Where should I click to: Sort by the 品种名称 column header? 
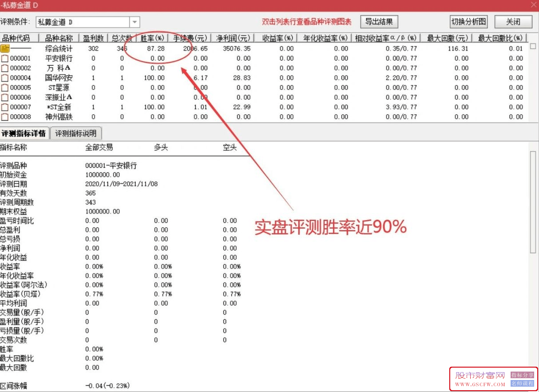click(x=59, y=38)
